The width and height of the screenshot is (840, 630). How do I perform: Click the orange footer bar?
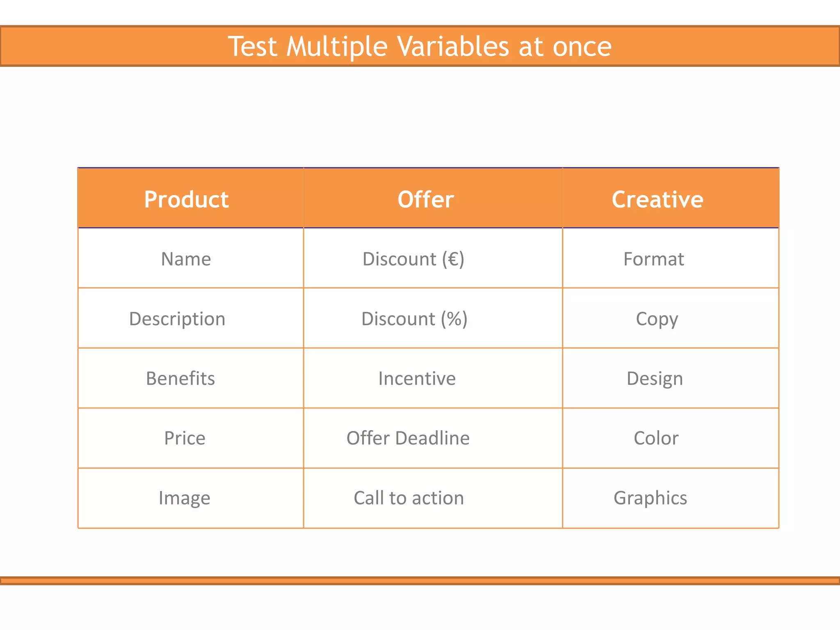click(x=420, y=580)
